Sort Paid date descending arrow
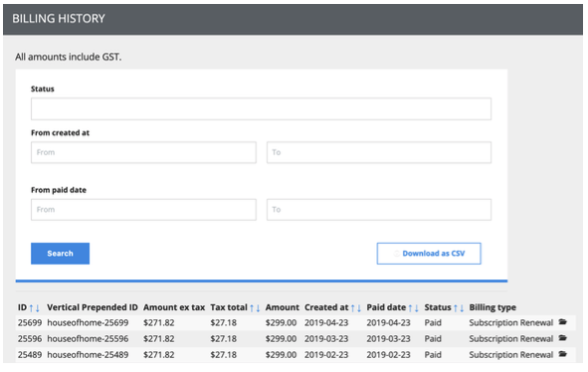The width and height of the screenshot is (588, 372). coord(416,308)
